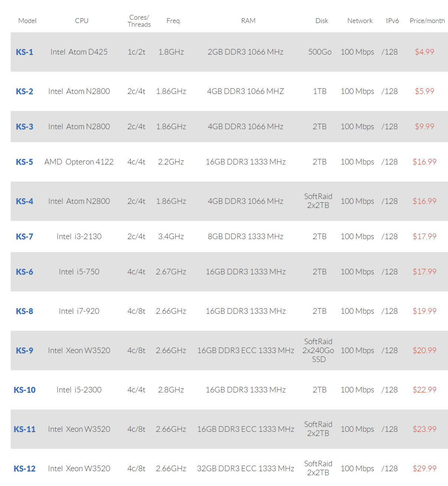
Task: Click the KS-3 model link
Action: [x=24, y=127]
